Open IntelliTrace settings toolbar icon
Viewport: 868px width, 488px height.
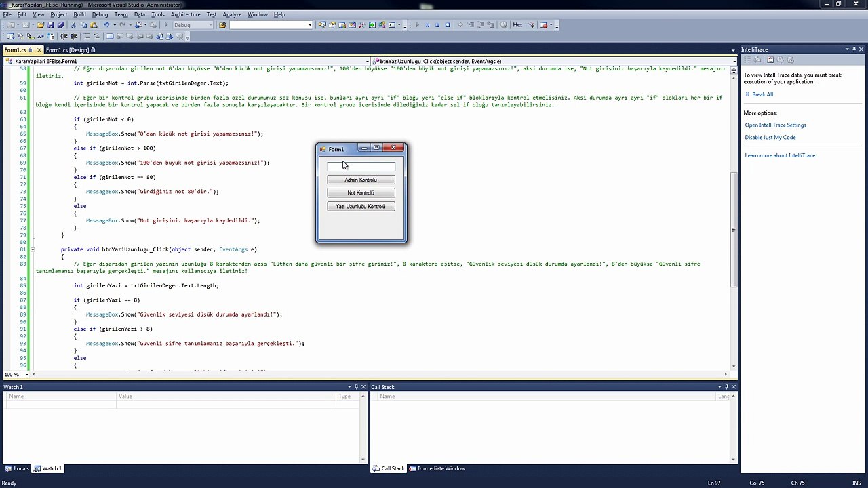(770, 60)
